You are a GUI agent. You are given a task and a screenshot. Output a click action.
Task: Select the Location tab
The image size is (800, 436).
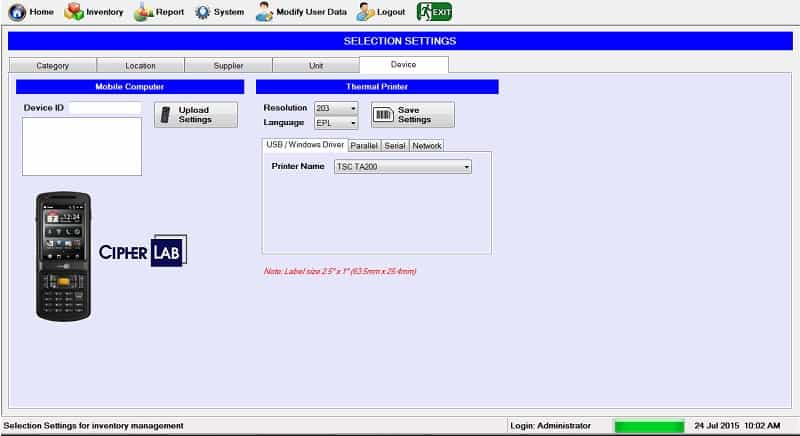(140, 66)
